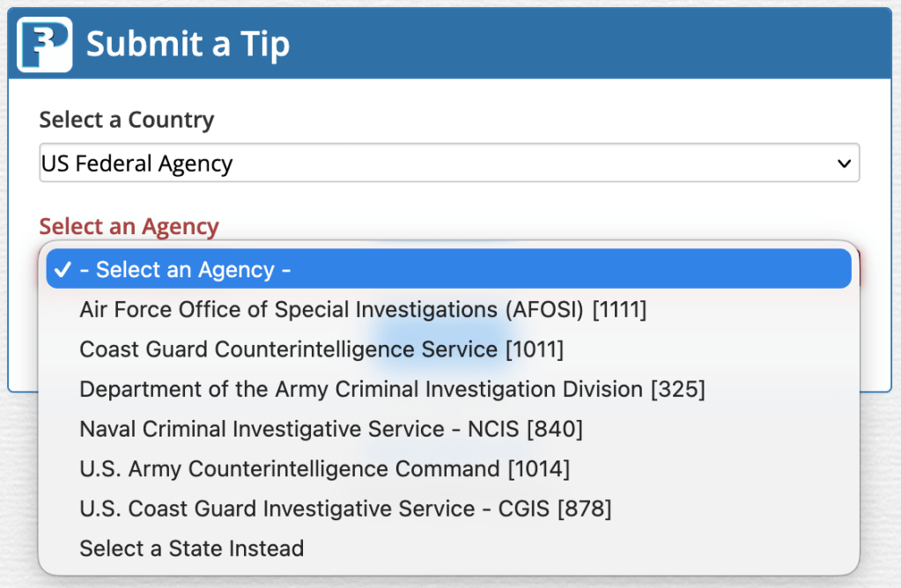
Task: Click Select a State Instead option
Action: coord(192,548)
